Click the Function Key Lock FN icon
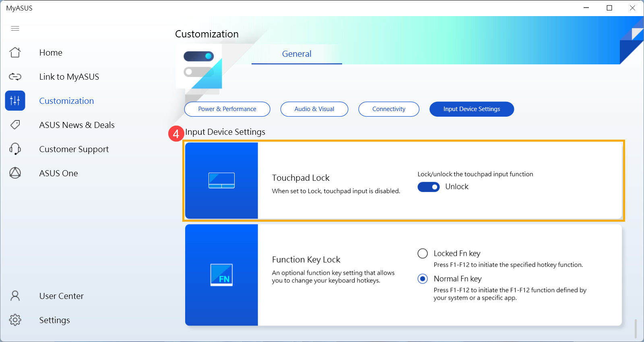This screenshot has width=644, height=342. 221,275
